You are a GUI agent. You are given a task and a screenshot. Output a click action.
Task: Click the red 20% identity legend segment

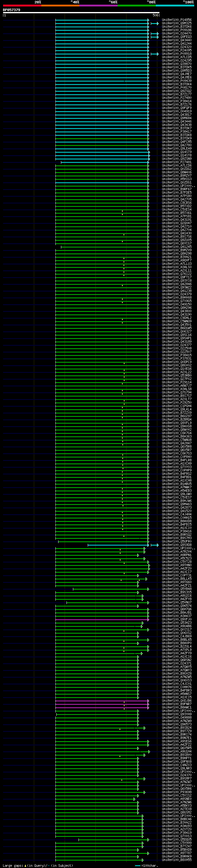pos(22,6)
